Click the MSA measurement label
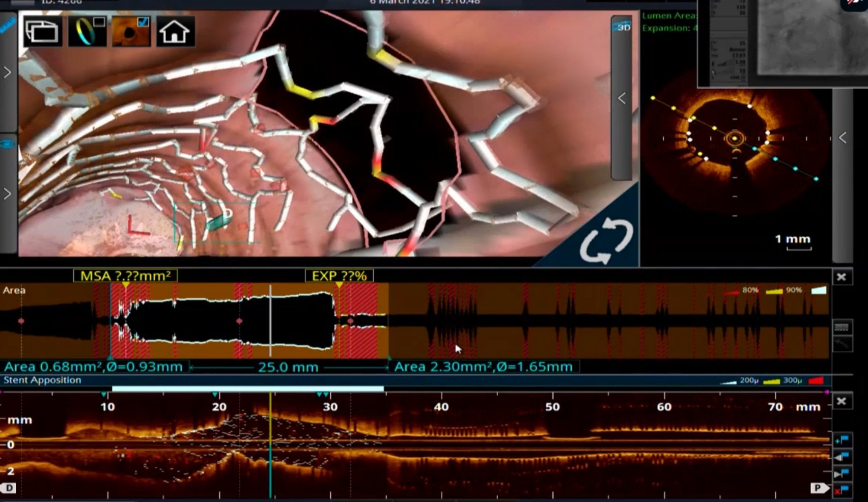This screenshot has width=868, height=502. pos(125,276)
